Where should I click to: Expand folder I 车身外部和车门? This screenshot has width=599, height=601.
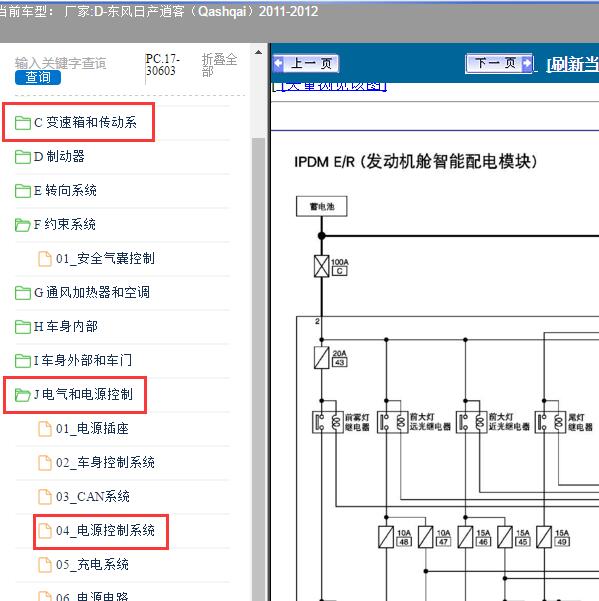tap(83, 360)
